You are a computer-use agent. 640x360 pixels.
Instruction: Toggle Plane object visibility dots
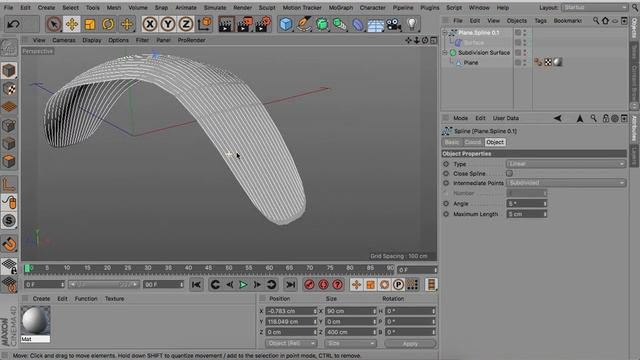[525, 62]
